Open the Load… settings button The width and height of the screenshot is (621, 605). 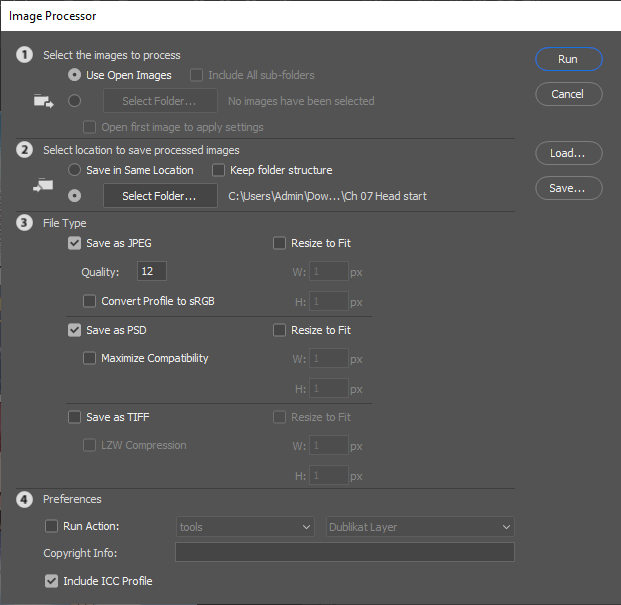click(569, 153)
